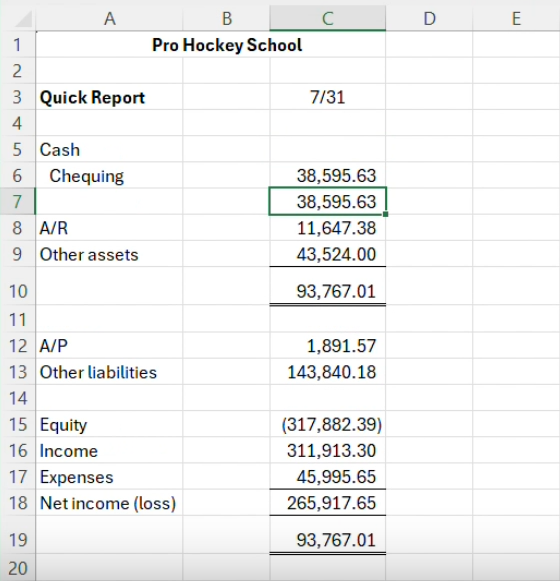Image resolution: width=560 pixels, height=581 pixels.
Task: Select column C header
Action: click(x=328, y=18)
